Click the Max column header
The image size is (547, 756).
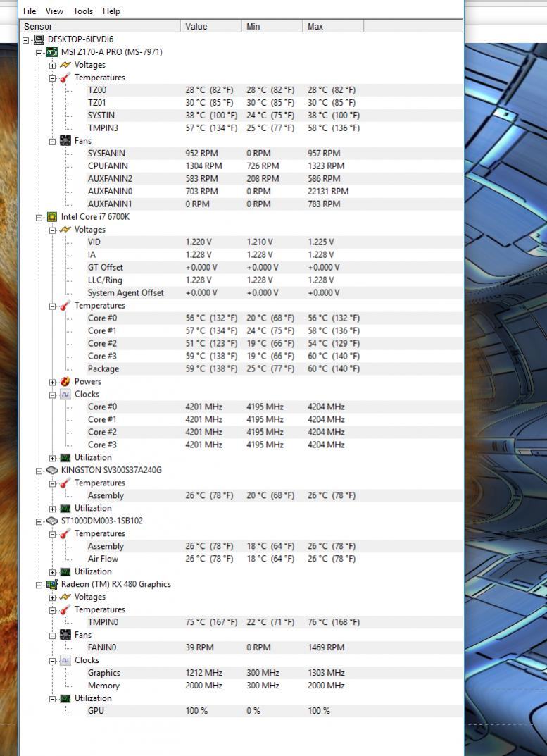[x=333, y=26]
